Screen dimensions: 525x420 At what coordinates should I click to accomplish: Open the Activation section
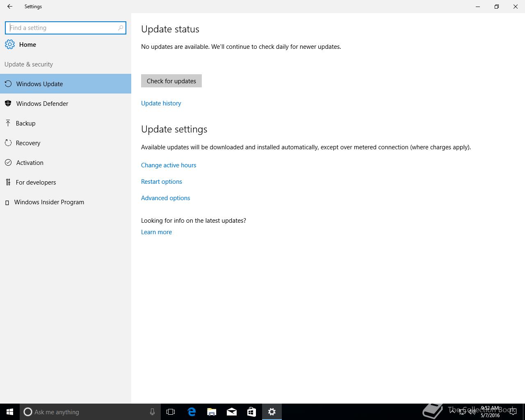click(66, 162)
